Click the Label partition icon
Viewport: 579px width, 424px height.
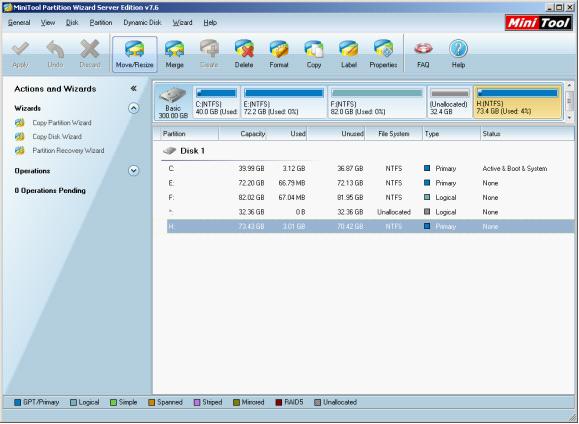[349, 48]
